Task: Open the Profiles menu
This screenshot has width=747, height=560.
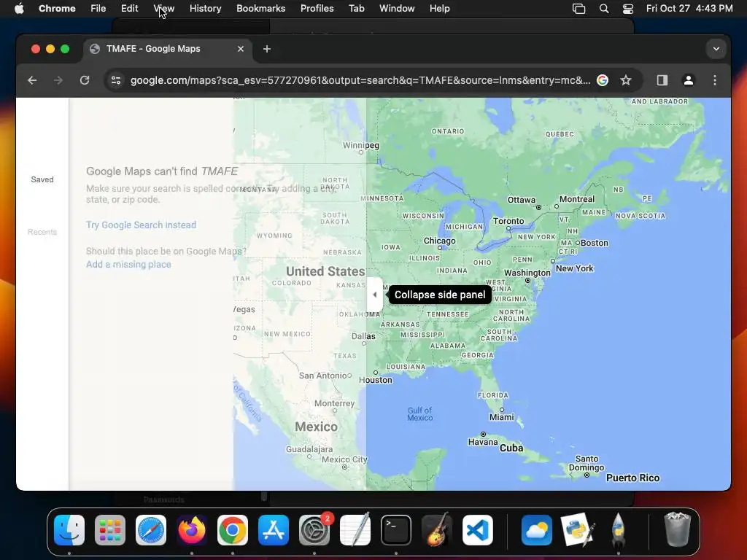Action: [x=317, y=9]
